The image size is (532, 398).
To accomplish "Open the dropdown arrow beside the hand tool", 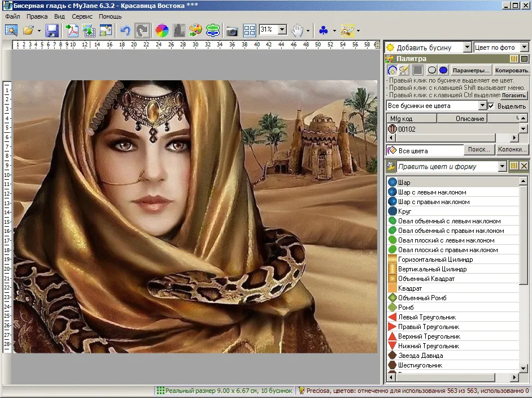I will [x=308, y=31].
